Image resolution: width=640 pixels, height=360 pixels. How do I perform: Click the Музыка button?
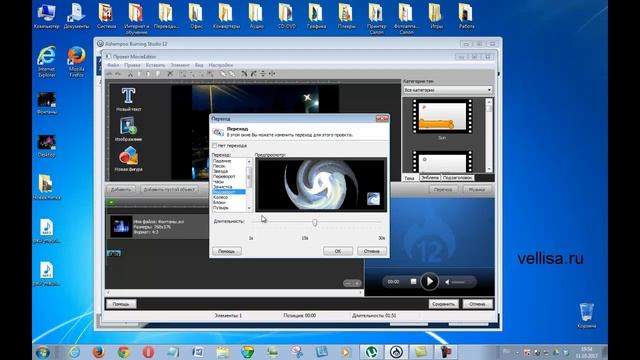click(477, 189)
